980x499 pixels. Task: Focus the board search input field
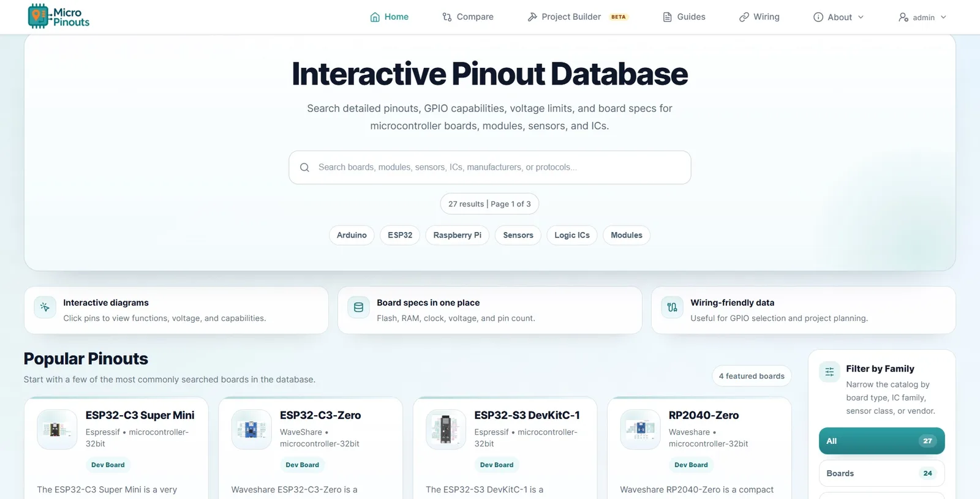[490, 167]
